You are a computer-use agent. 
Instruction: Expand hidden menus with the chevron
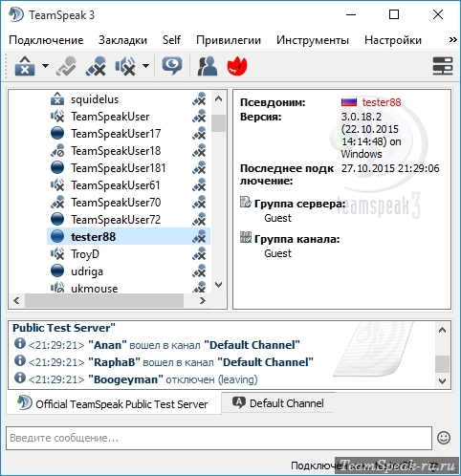[x=452, y=40]
